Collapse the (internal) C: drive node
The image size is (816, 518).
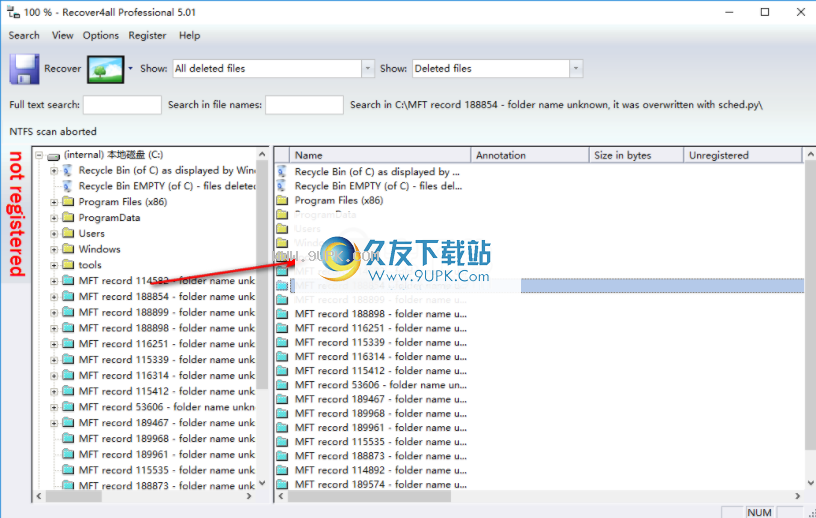pos(39,155)
